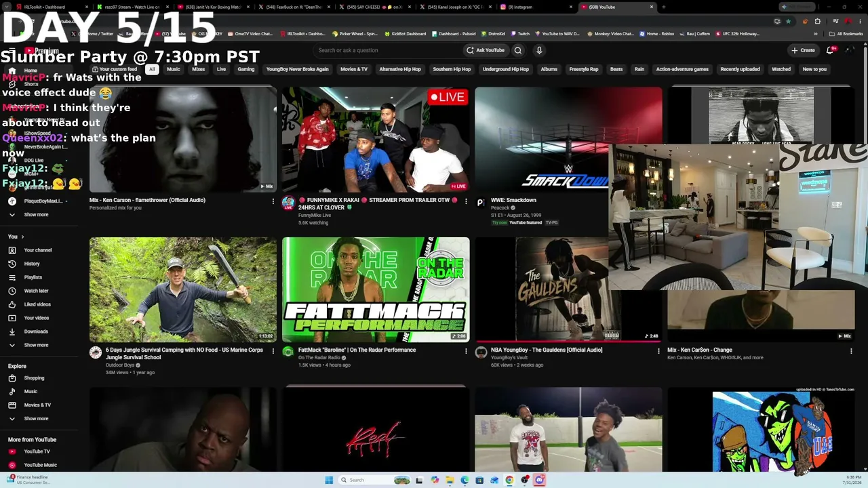
Task: Select the Watched filter chip
Action: tap(781, 69)
